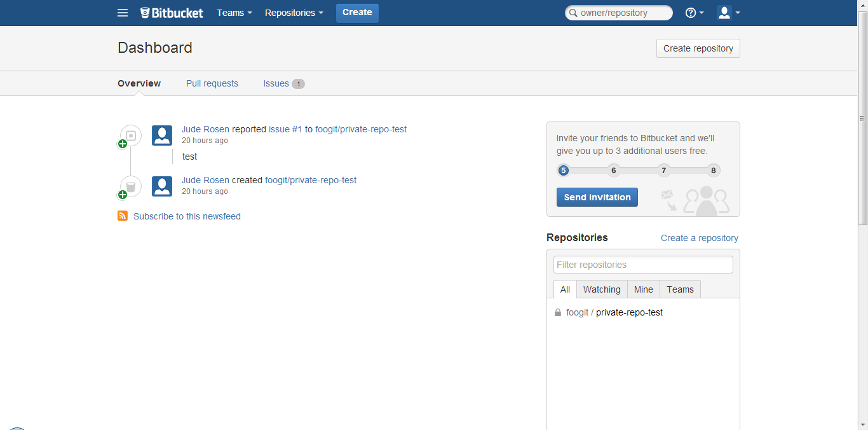Switch to the Issues tab

(276, 83)
